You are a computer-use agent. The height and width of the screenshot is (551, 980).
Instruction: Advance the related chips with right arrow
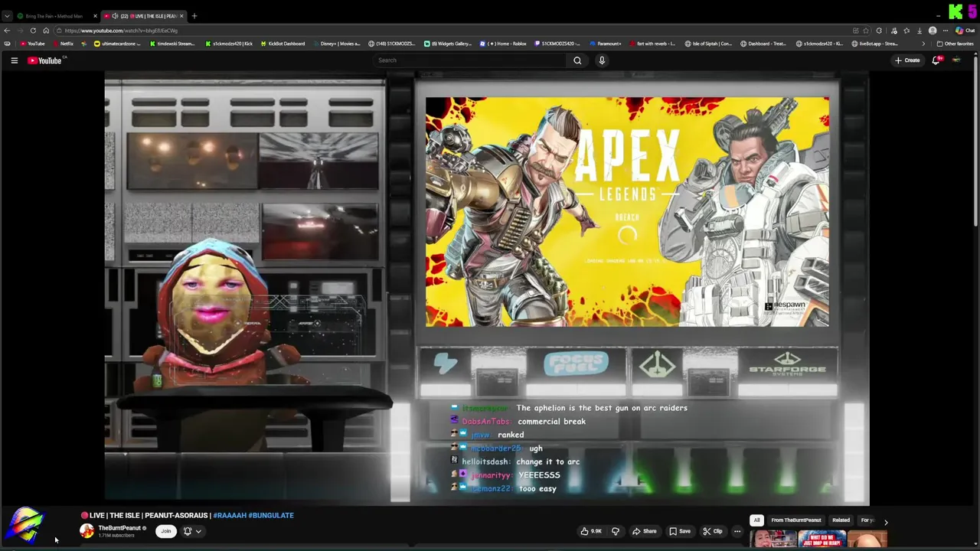click(x=886, y=522)
